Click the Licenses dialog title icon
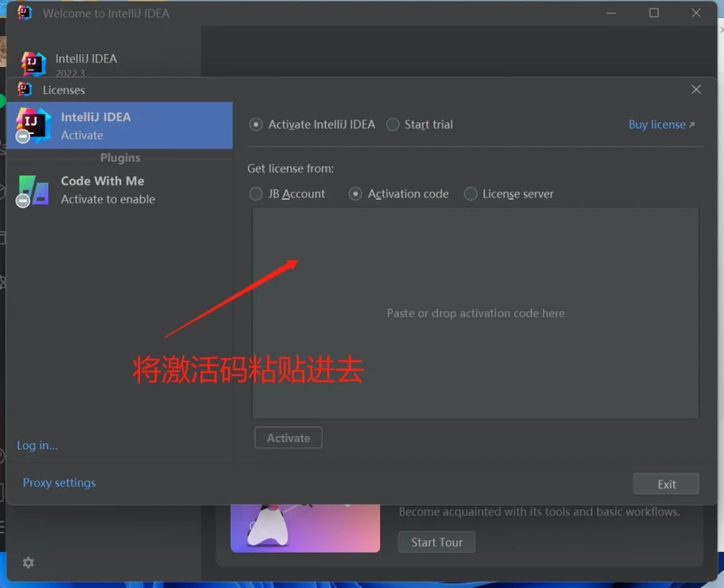724x588 pixels. (x=24, y=90)
